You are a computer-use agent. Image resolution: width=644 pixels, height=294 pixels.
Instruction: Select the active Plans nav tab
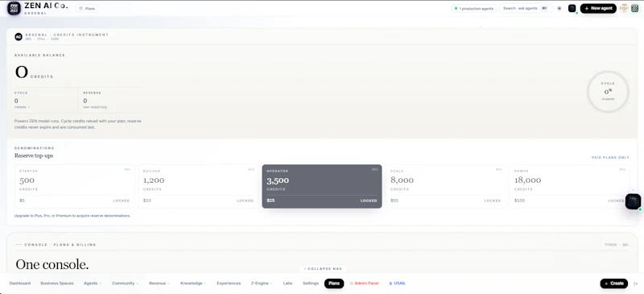pos(334,284)
